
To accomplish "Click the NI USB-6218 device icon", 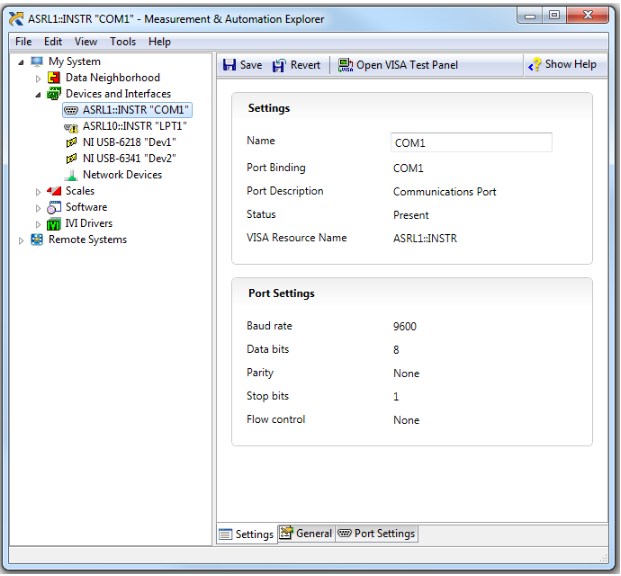I will point(71,143).
